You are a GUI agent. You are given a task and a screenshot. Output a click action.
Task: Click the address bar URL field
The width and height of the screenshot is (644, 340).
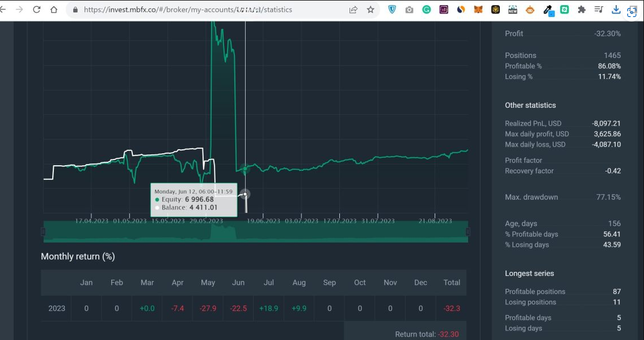click(187, 10)
